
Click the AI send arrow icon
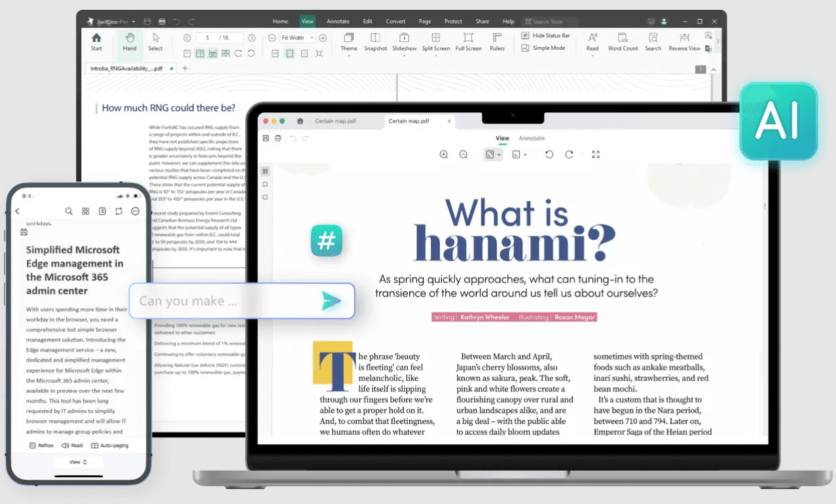click(332, 300)
